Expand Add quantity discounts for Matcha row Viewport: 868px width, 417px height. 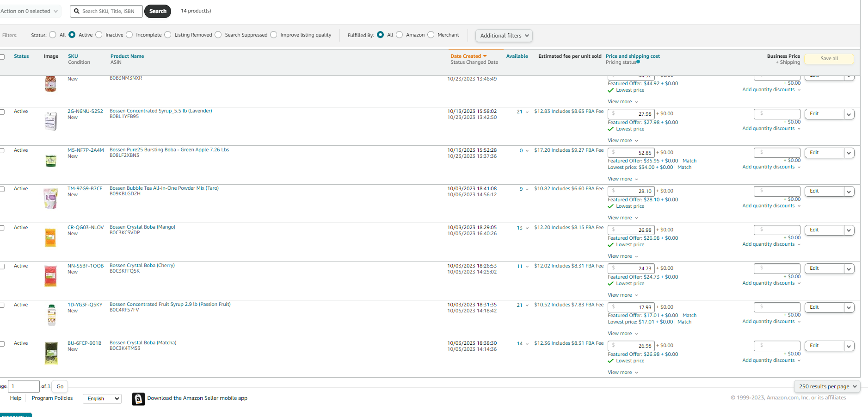pos(771,361)
